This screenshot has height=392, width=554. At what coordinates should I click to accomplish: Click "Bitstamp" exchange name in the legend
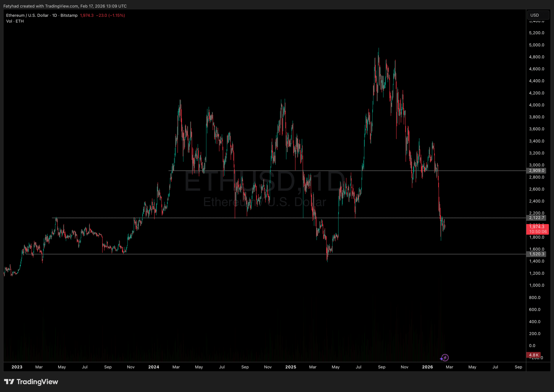(x=69, y=15)
